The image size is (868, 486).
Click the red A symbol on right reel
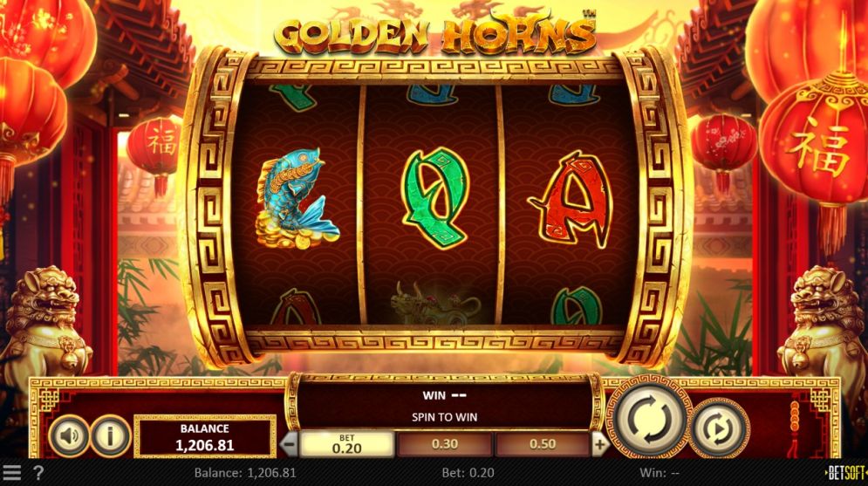[x=571, y=199]
